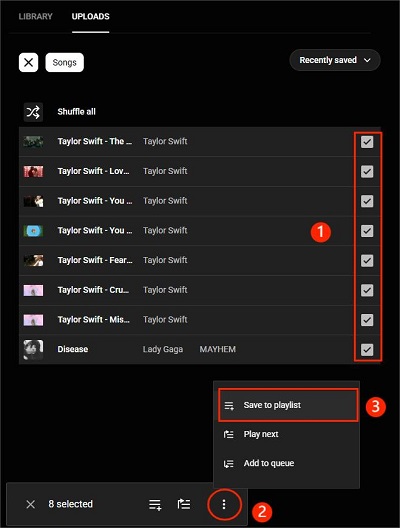Toggle checkbox for Taylor Swift - Cru...
Viewport: 400px width, 528px height.
[x=367, y=290]
